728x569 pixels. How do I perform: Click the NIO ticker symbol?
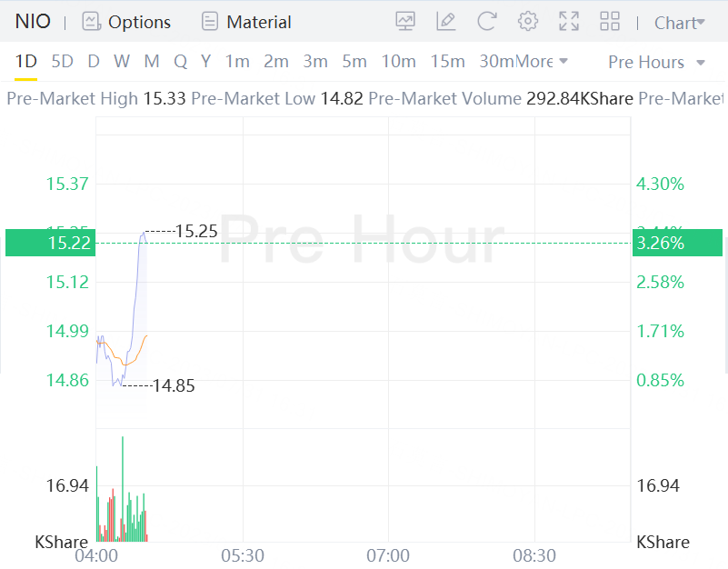[33, 22]
